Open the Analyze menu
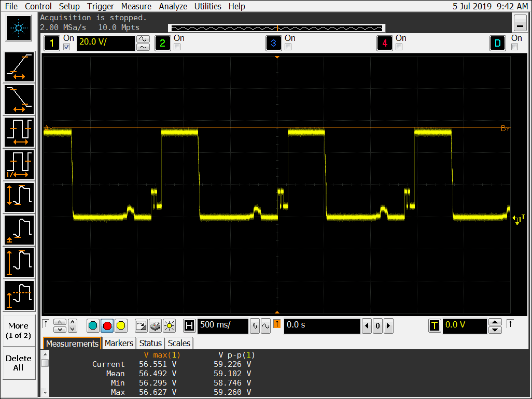532x399 pixels. pos(173,6)
